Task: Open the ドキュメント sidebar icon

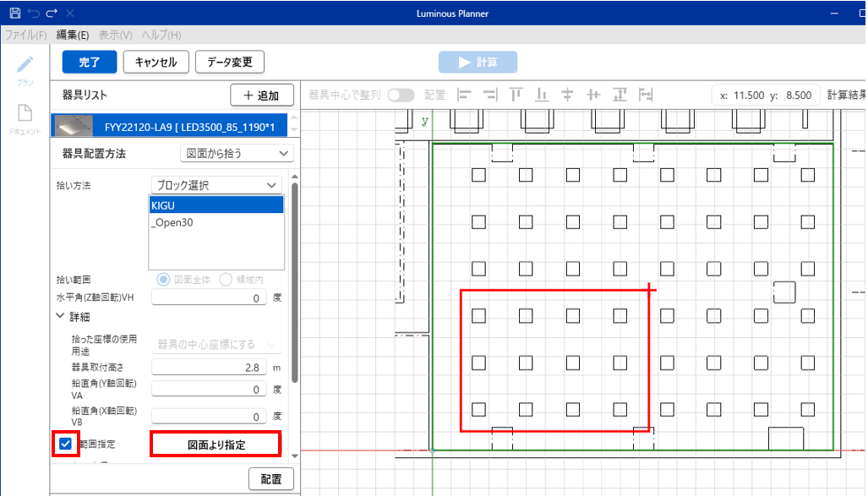Action: 25,114
